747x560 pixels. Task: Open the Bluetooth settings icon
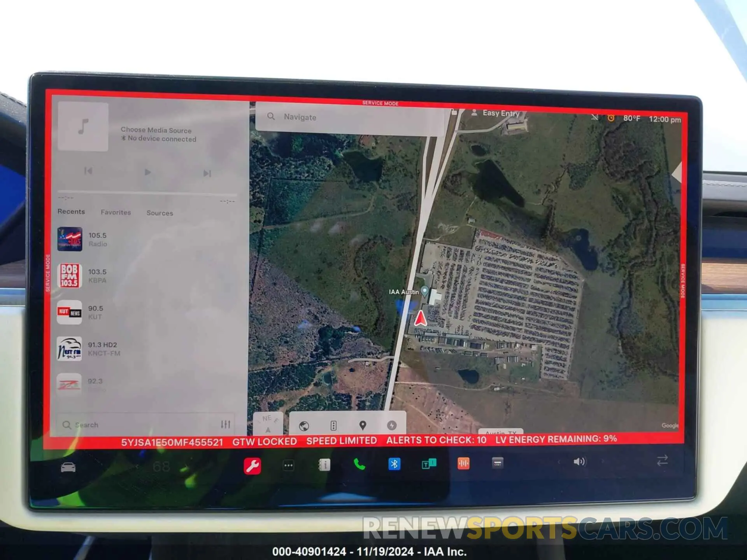[394, 464]
